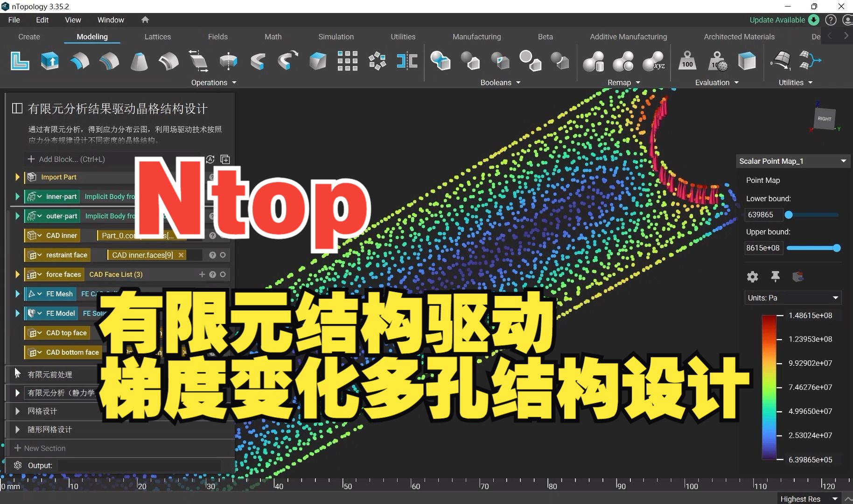Open the Edit menu
This screenshot has height=504, width=853.
coord(42,20)
